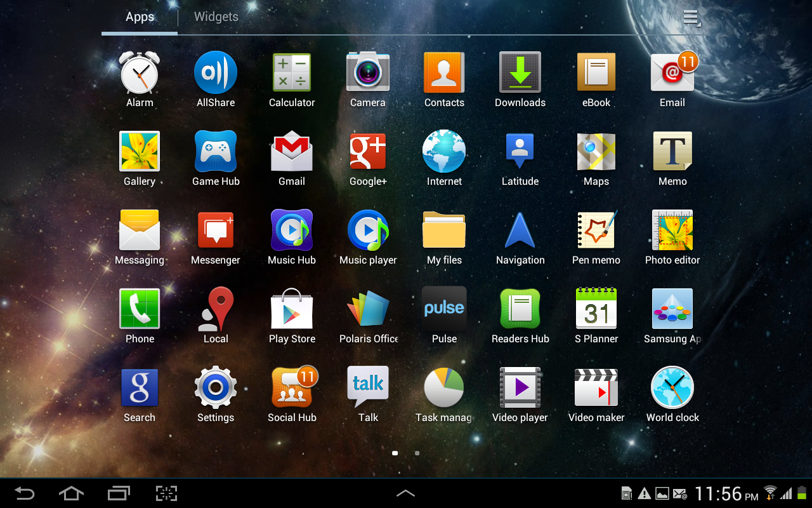The width and height of the screenshot is (812, 508).
Task: Launch the Camera app
Action: (x=368, y=79)
